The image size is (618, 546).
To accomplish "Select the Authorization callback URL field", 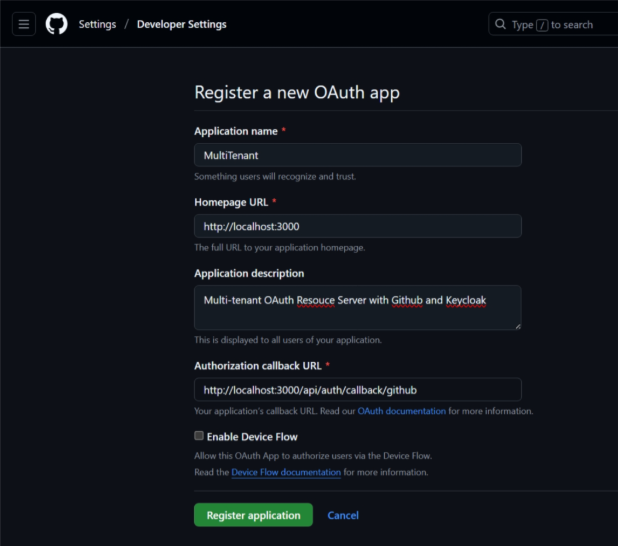I will coord(357,390).
